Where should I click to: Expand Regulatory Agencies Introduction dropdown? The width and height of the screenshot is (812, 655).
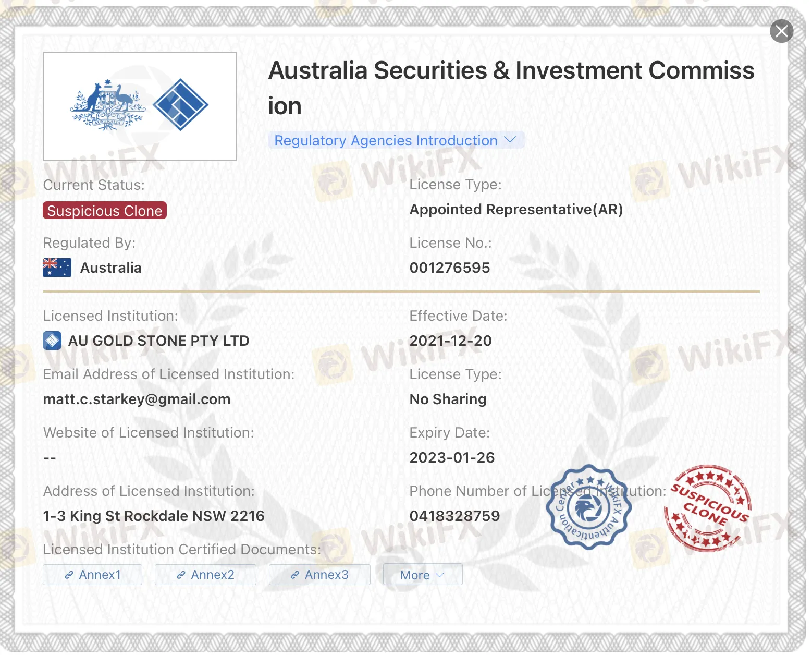386,141
